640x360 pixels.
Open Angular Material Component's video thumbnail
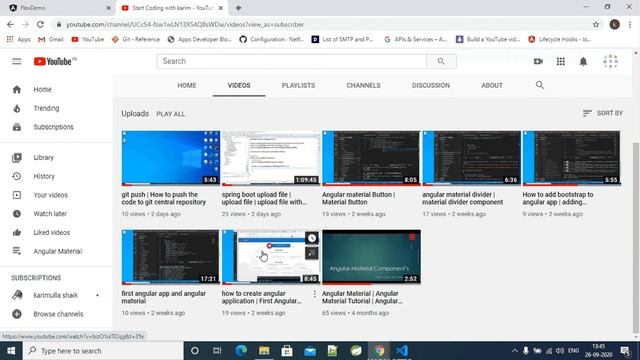[x=371, y=257]
